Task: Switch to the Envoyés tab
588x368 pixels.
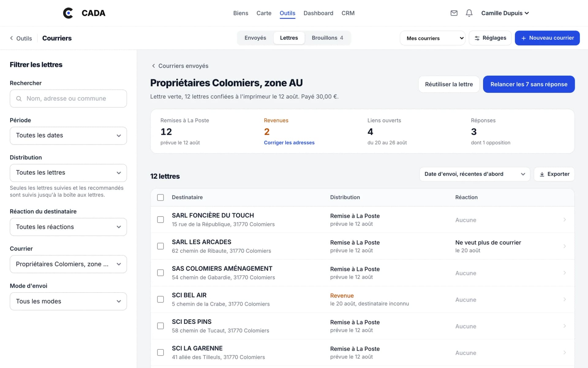Action: click(255, 38)
